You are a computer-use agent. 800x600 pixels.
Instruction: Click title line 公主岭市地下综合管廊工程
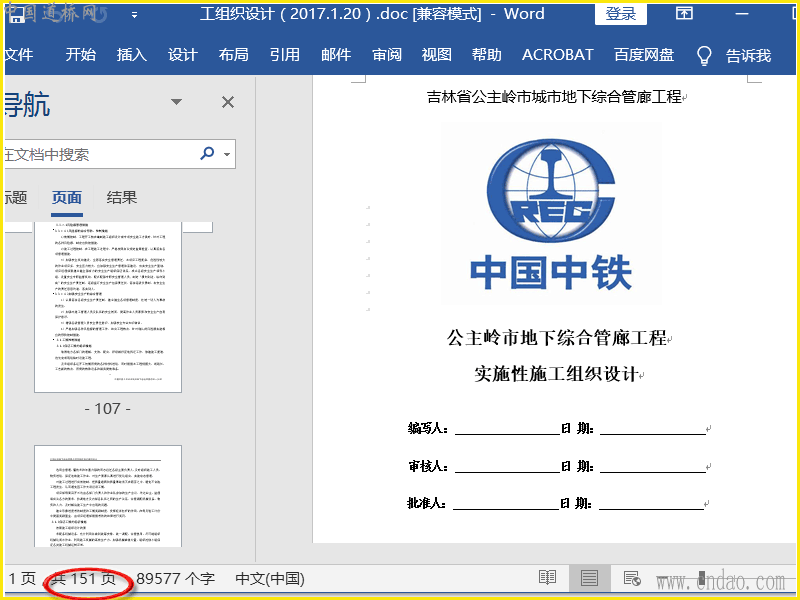point(557,338)
